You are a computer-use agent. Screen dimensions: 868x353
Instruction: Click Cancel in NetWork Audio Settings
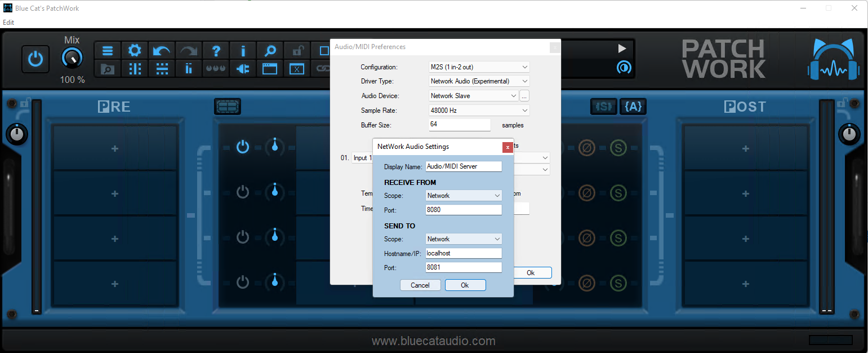(x=420, y=285)
